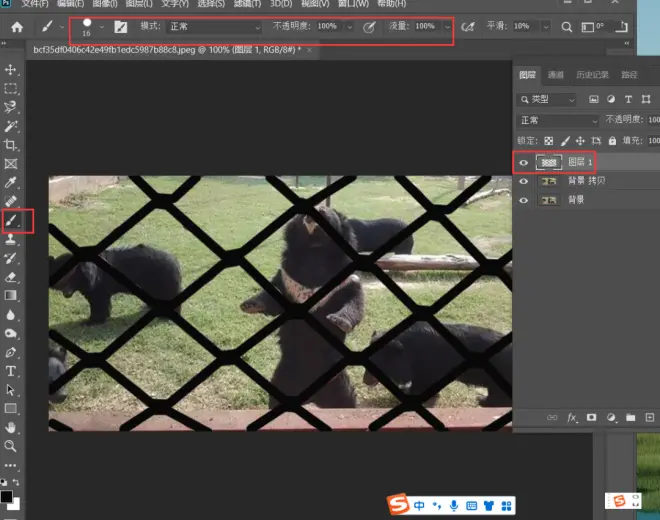The height and width of the screenshot is (520, 660).
Task: Open the layer blend mode 正常 dropdown
Action: click(x=557, y=120)
